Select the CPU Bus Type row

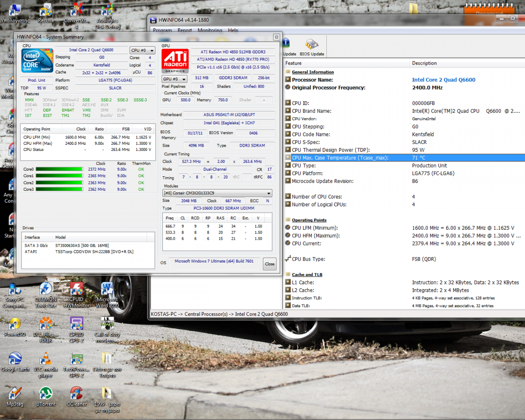click(404, 259)
